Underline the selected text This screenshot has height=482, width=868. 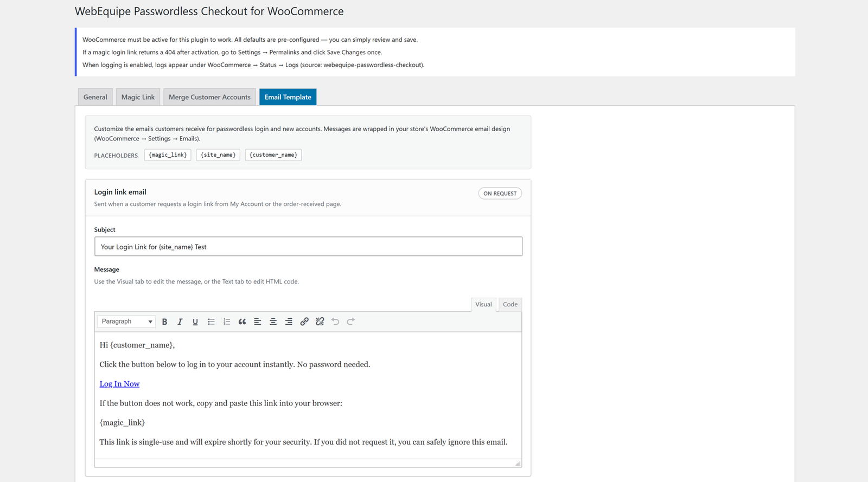click(x=195, y=322)
